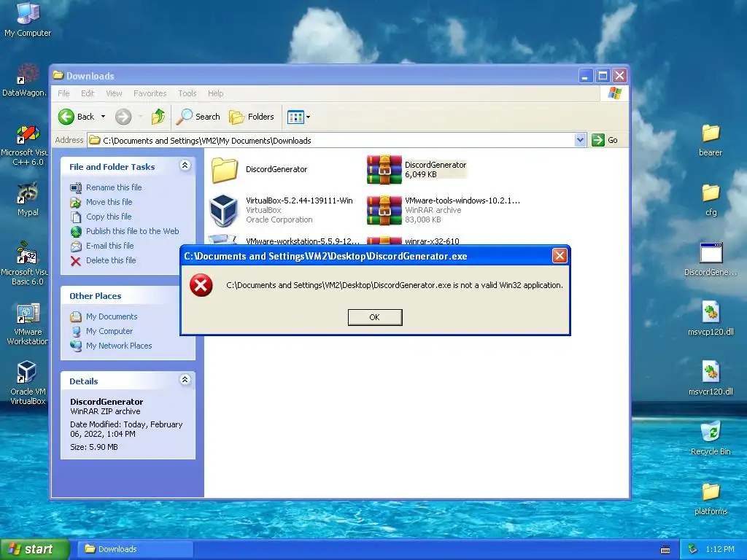The image size is (747, 560).
Task: Open the Edit menu
Action: pyautogui.click(x=88, y=93)
